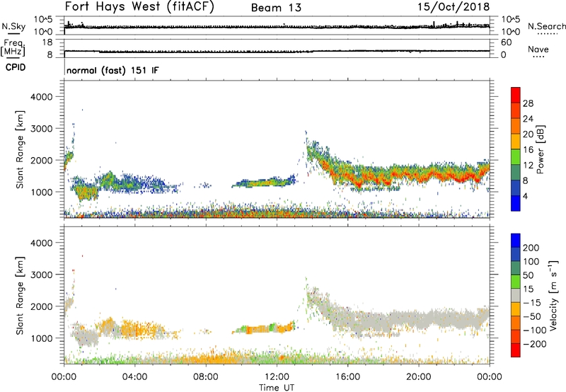Click the 'Time UT' axis title
The width and height of the screenshot is (566, 392).
[x=277, y=387]
